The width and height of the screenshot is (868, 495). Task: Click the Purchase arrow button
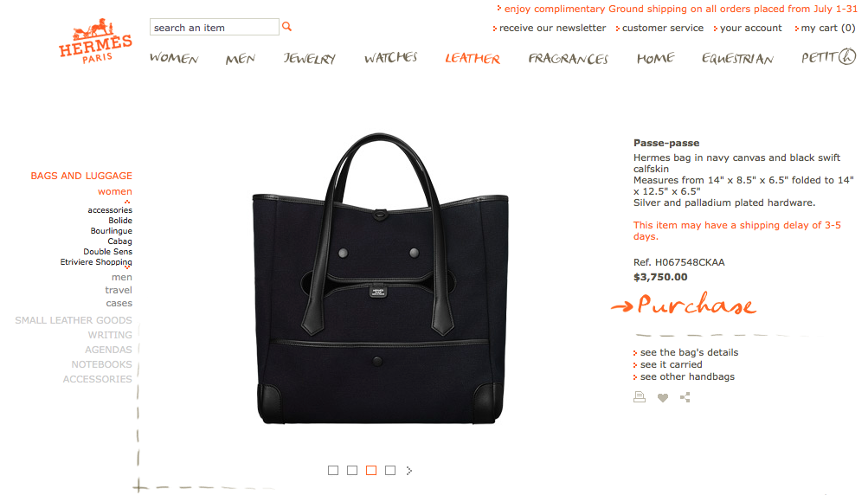click(684, 305)
